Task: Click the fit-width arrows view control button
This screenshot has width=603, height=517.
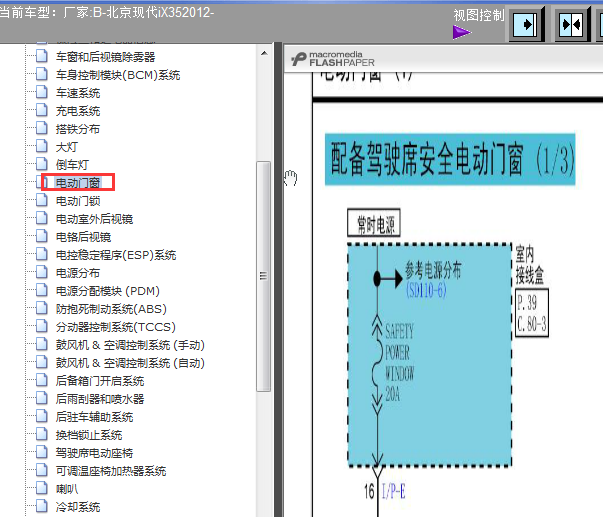Action: pyautogui.click(x=572, y=25)
